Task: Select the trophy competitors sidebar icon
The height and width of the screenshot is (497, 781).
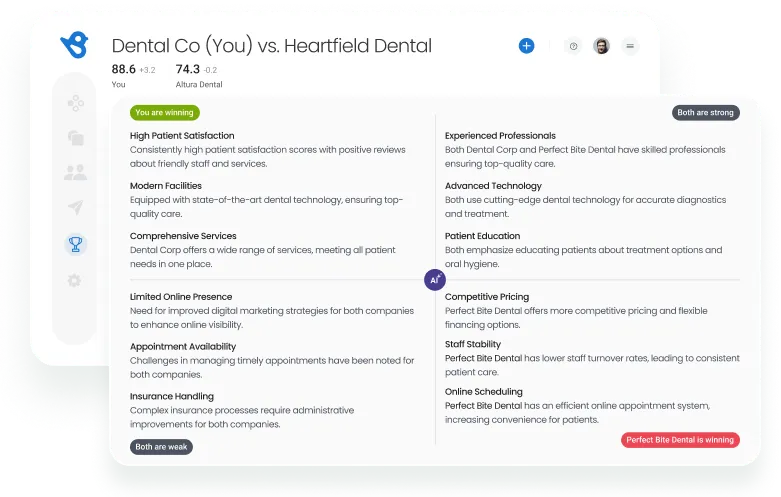Action: pyautogui.click(x=76, y=245)
